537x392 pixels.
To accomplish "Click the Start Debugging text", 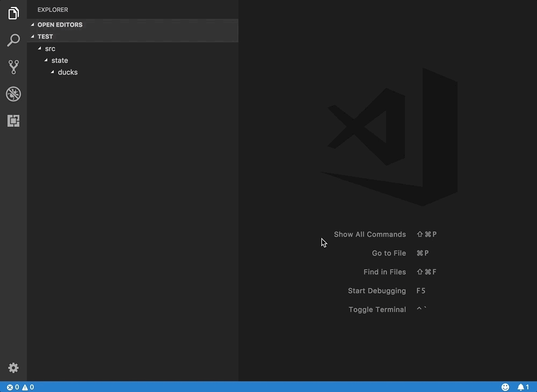I will (377, 291).
